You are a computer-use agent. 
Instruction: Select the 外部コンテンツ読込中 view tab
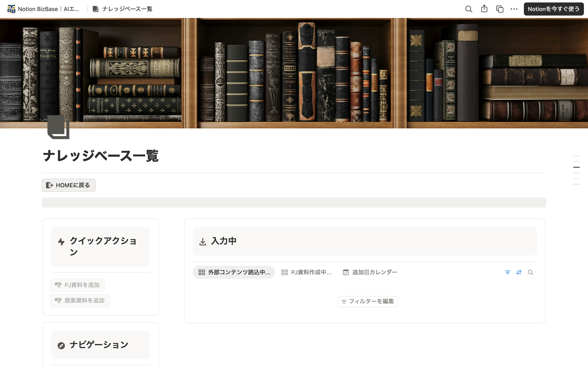click(x=234, y=272)
